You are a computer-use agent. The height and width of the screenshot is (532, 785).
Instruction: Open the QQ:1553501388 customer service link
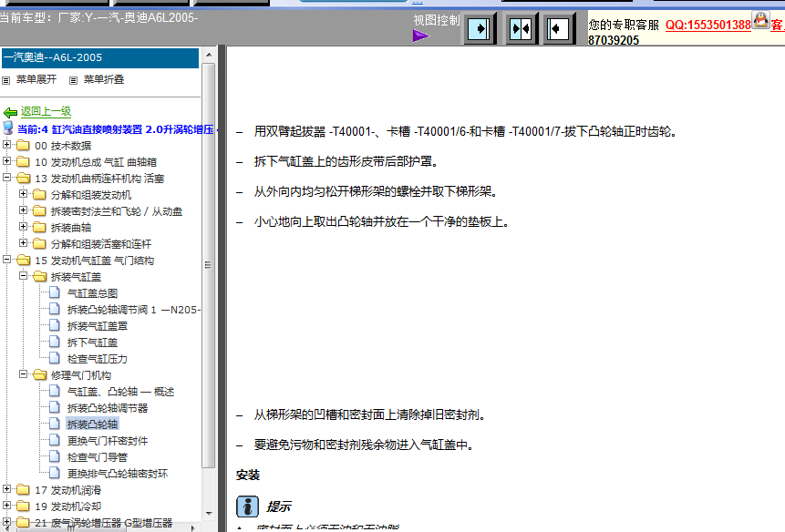(x=708, y=25)
